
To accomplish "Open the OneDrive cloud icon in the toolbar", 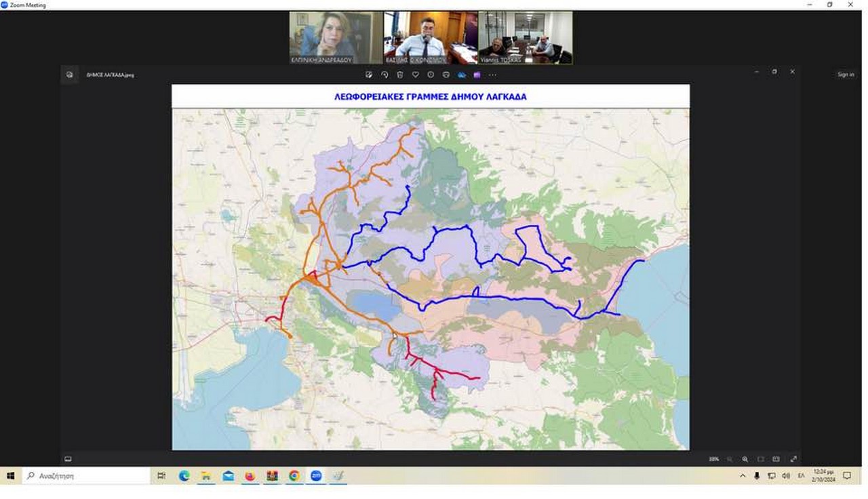I will 462,75.
